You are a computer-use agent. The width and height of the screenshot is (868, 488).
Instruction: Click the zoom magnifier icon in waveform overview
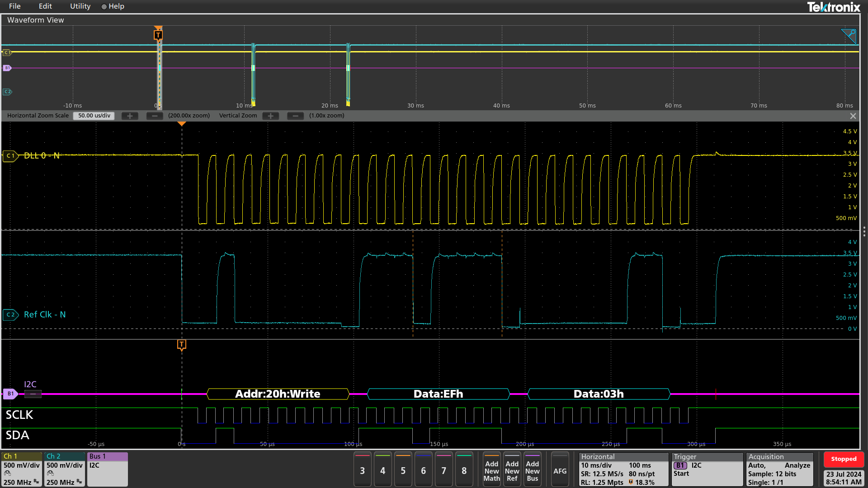point(849,36)
